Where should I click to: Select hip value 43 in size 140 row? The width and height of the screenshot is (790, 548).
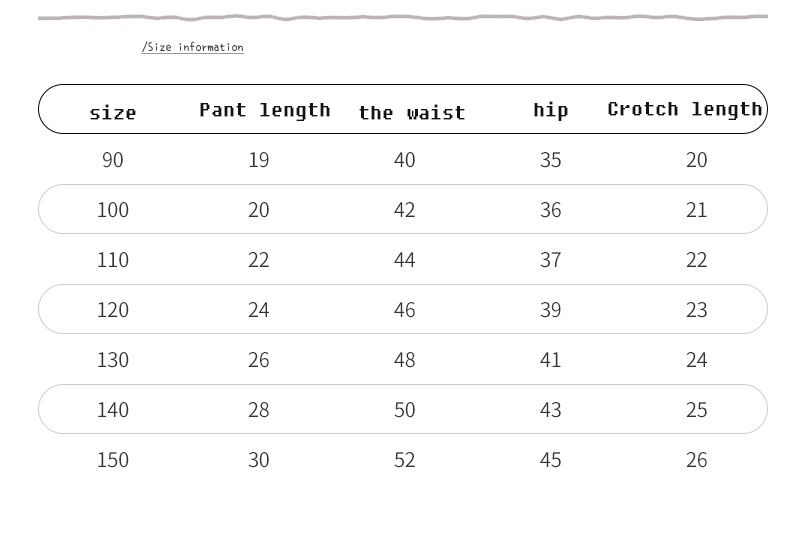point(551,410)
